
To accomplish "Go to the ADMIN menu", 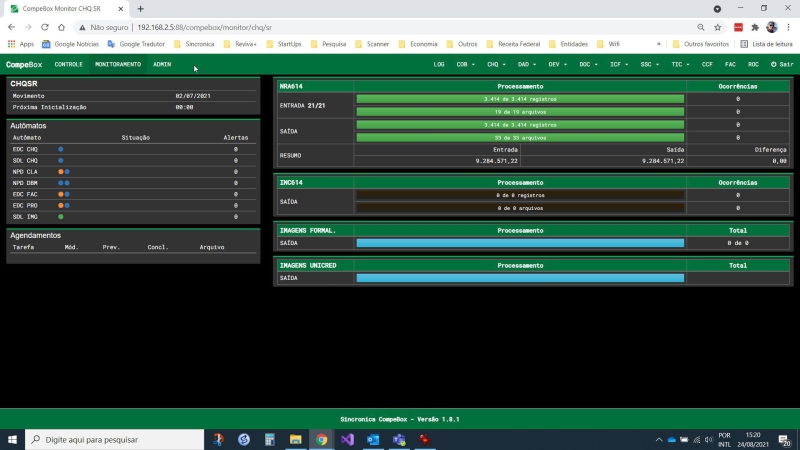I will click(x=162, y=64).
